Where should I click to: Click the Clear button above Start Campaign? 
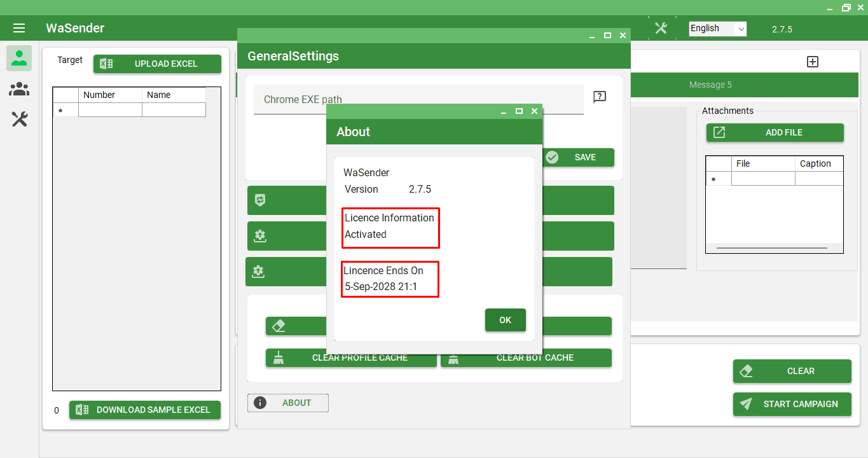[x=792, y=371]
